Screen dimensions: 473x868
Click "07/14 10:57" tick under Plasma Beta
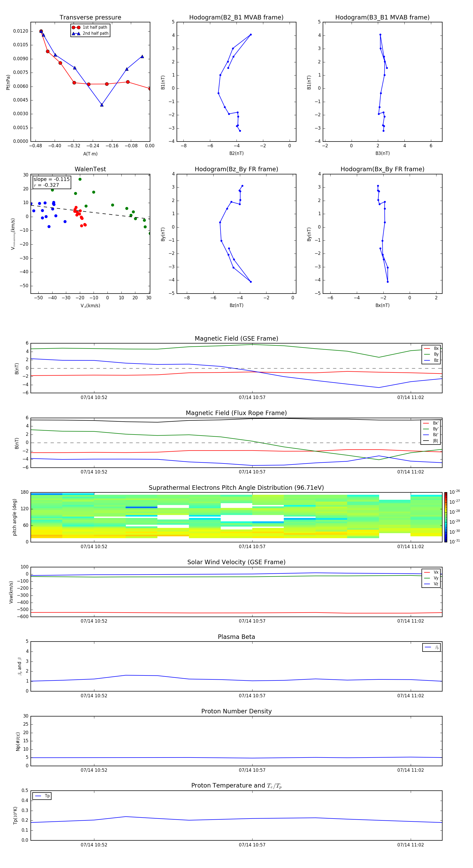coord(252,695)
